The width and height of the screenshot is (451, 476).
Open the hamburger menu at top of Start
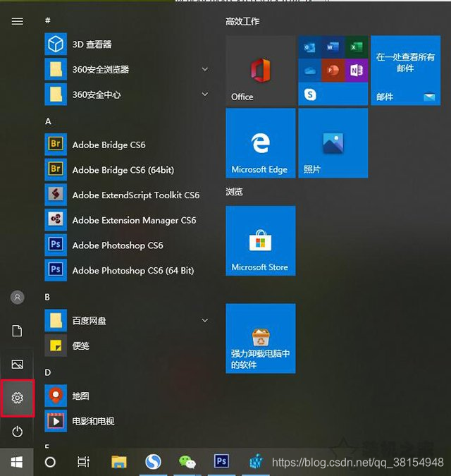[18, 21]
